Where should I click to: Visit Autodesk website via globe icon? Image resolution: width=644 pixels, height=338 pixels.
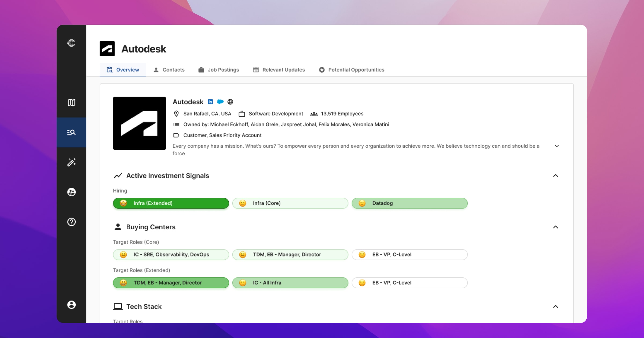coord(230,102)
